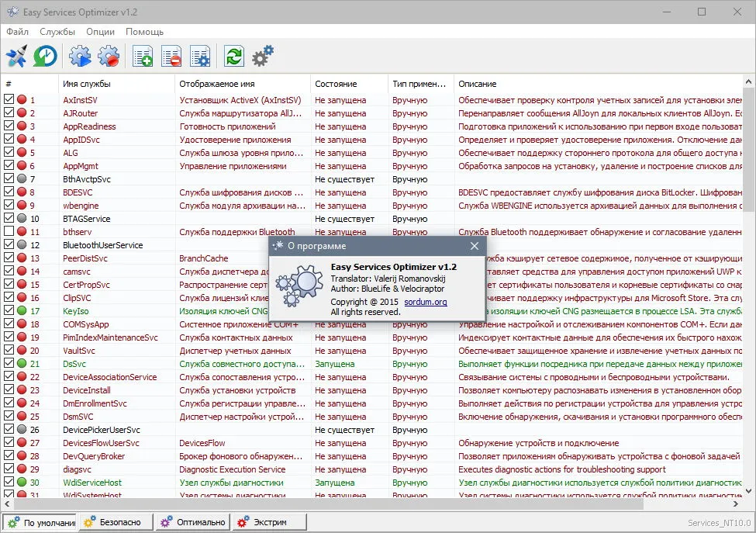Click the remove from list icon with red minus

[x=171, y=57]
